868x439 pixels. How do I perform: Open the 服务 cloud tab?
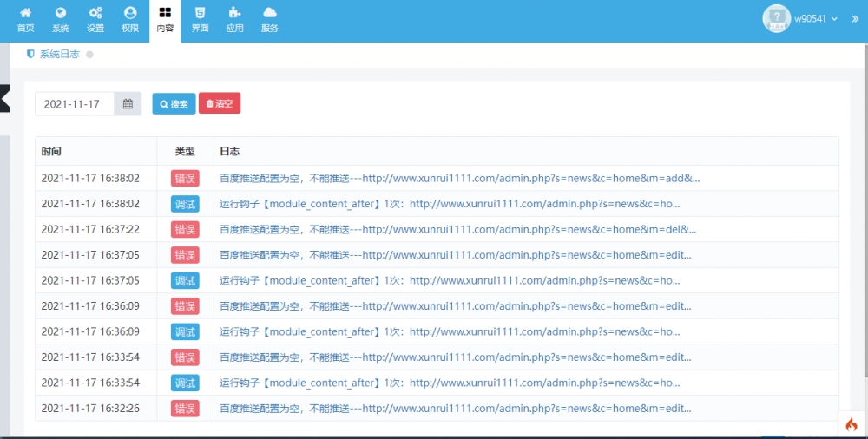[270, 21]
